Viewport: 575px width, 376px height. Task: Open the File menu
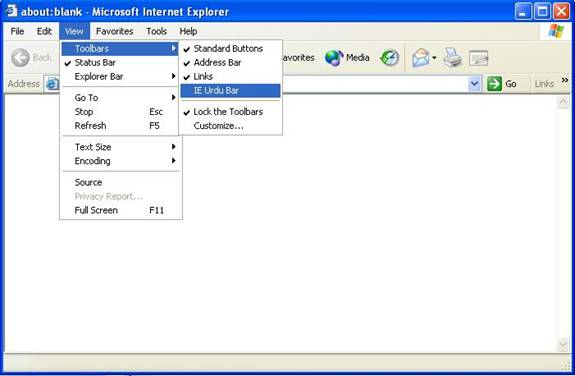[x=17, y=31]
